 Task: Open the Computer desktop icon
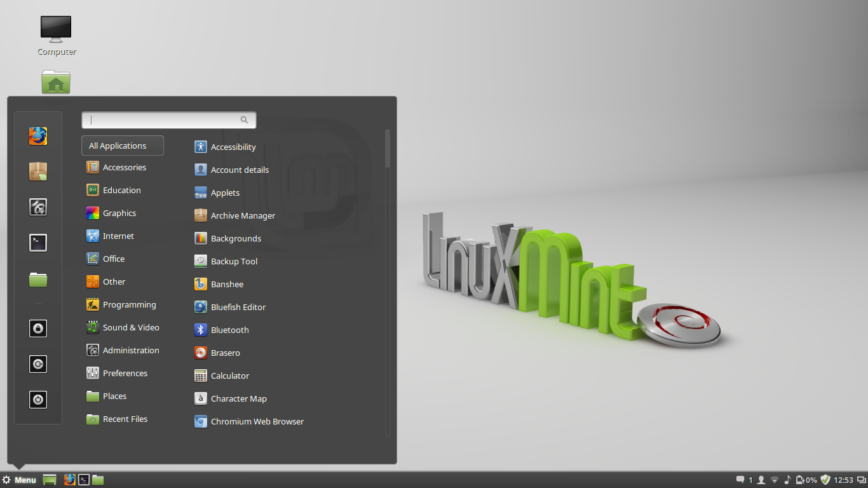coord(56,35)
